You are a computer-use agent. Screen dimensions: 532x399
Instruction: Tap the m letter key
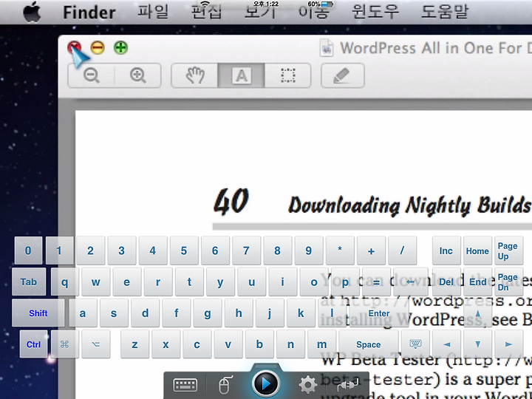click(321, 344)
